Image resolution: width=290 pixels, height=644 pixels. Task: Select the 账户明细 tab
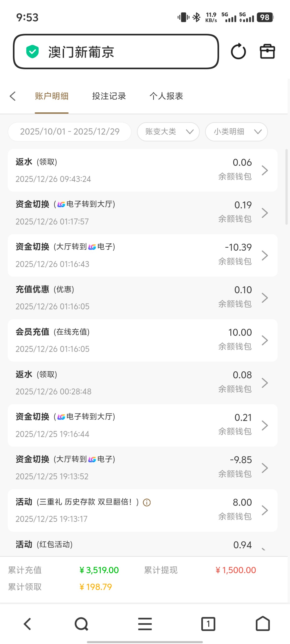pyautogui.click(x=52, y=96)
